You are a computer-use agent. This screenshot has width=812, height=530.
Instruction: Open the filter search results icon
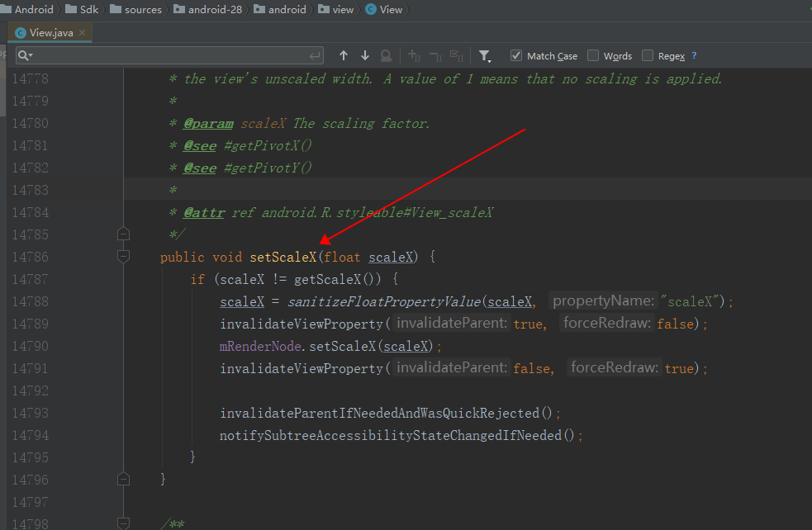(x=485, y=55)
